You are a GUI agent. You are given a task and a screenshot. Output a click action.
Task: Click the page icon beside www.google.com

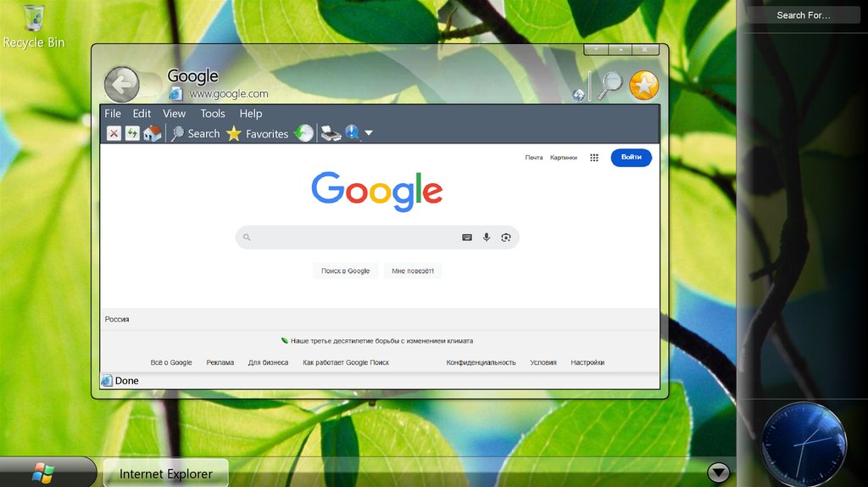175,93
